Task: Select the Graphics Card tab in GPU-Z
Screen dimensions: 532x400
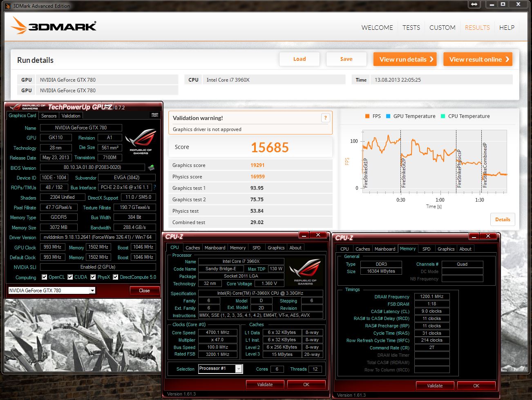Action: (22, 116)
